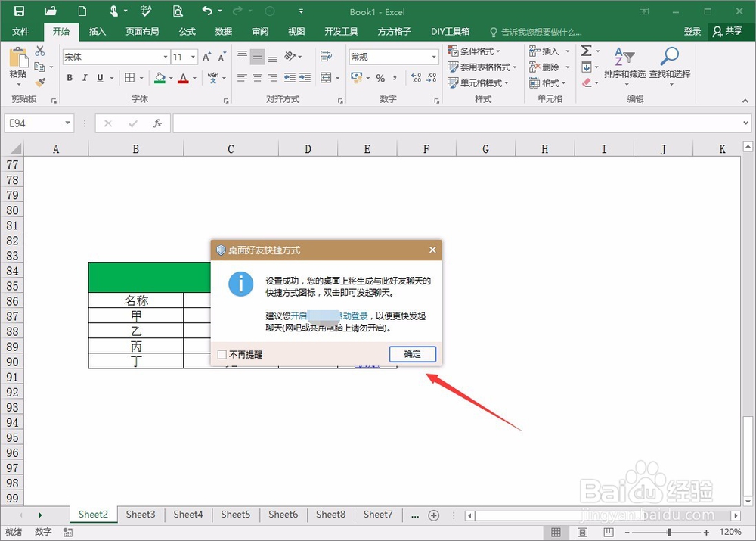This screenshot has height=541, width=756.
Task: Open the number format 常规 dropdown
Action: 435,56
